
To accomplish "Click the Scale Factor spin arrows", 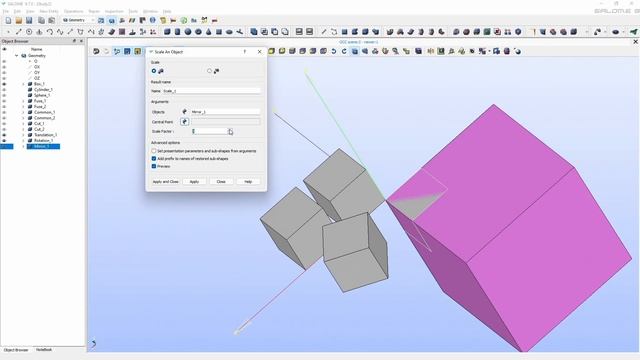I will (x=231, y=131).
